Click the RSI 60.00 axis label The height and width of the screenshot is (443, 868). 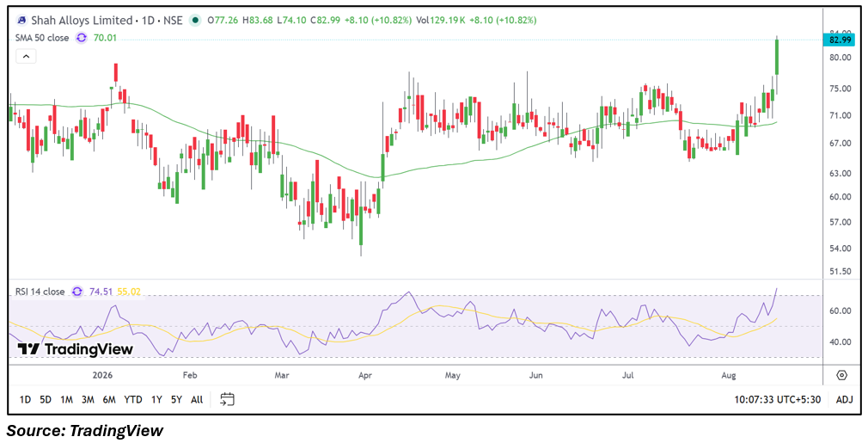coord(840,311)
